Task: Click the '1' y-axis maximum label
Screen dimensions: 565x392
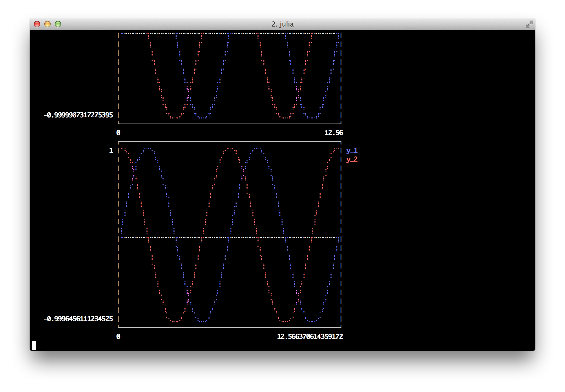Action: [111, 150]
